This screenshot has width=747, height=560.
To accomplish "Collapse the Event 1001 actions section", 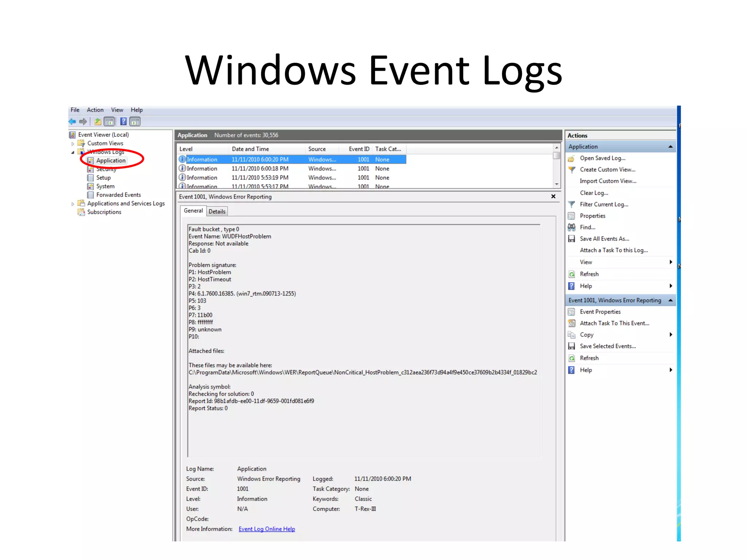I will pyautogui.click(x=670, y=300).
